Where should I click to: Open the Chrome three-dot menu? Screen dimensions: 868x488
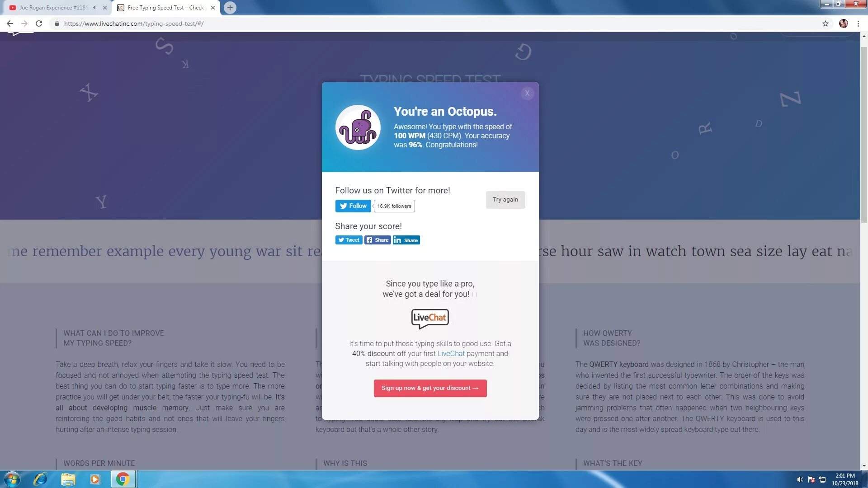pyautogui.click(x=858, y=23)
